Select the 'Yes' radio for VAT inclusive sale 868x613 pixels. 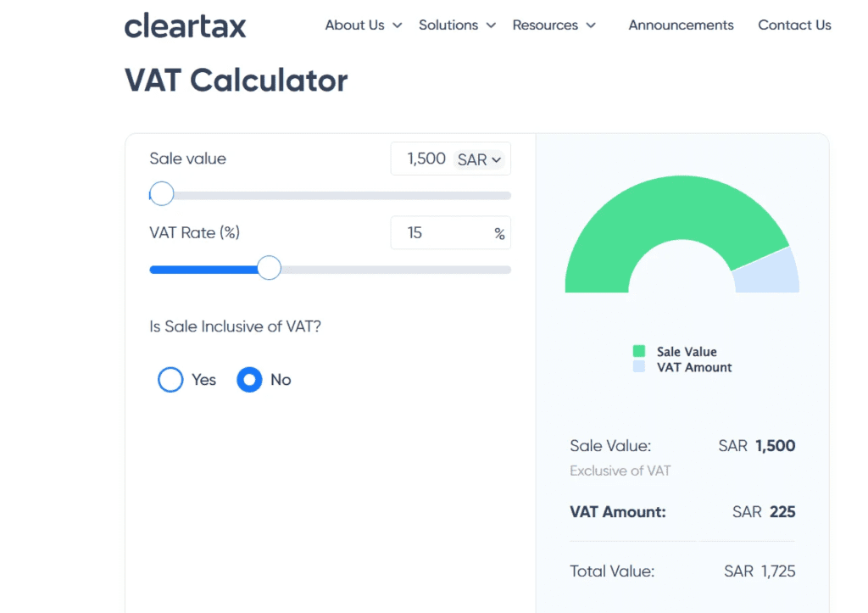click(170, 380)
